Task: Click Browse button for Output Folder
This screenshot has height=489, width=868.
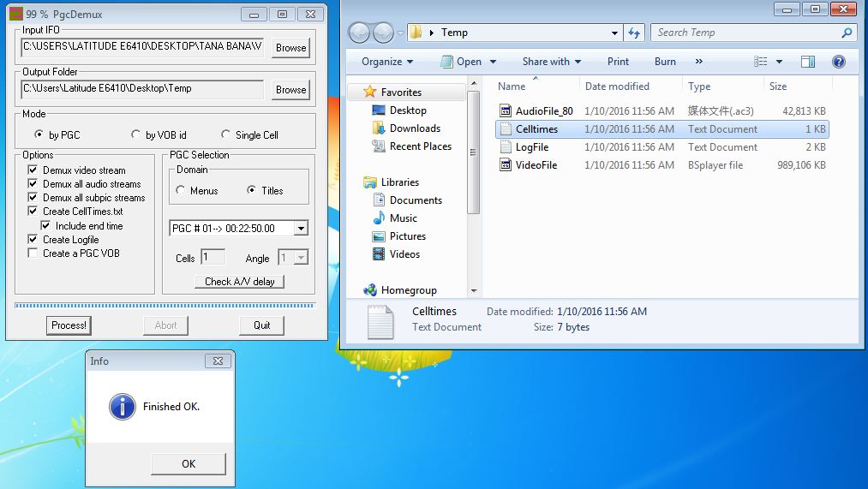Action: pos(290,90)
